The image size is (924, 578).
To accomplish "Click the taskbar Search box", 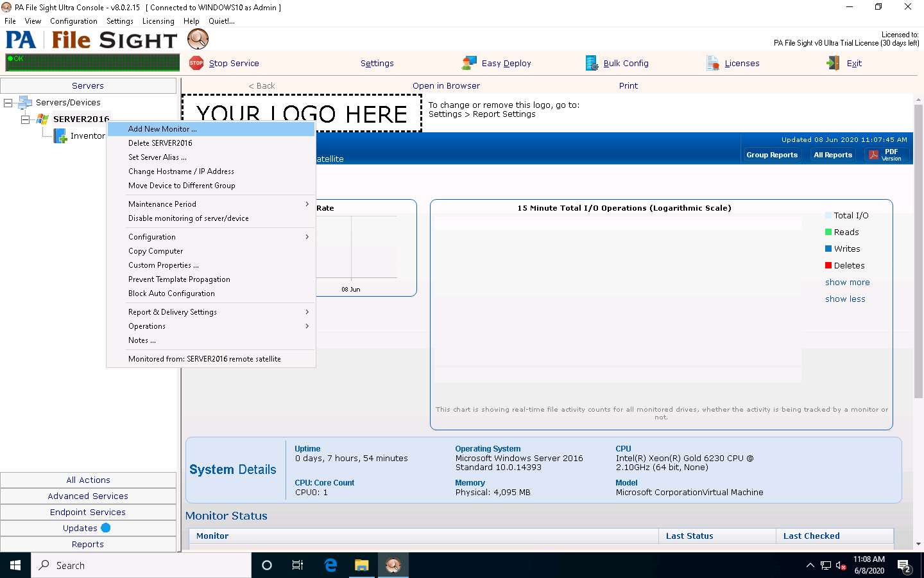I will tap(141, 565).
